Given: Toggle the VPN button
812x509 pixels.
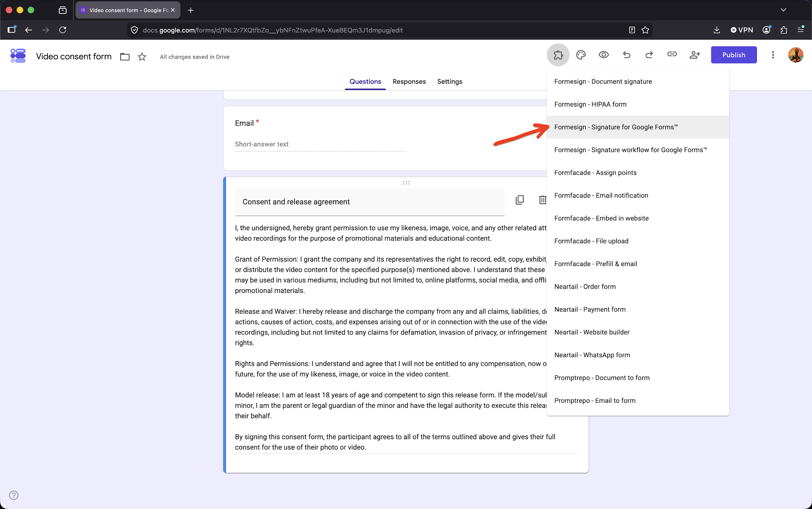Looking at the screenshot, I should click(x=742, y=30).
